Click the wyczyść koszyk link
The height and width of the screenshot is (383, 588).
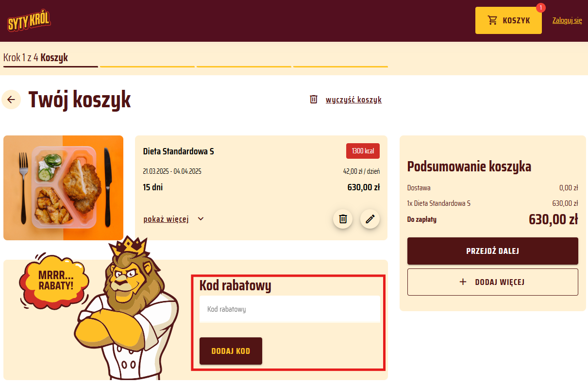click(x=353, y=100)
